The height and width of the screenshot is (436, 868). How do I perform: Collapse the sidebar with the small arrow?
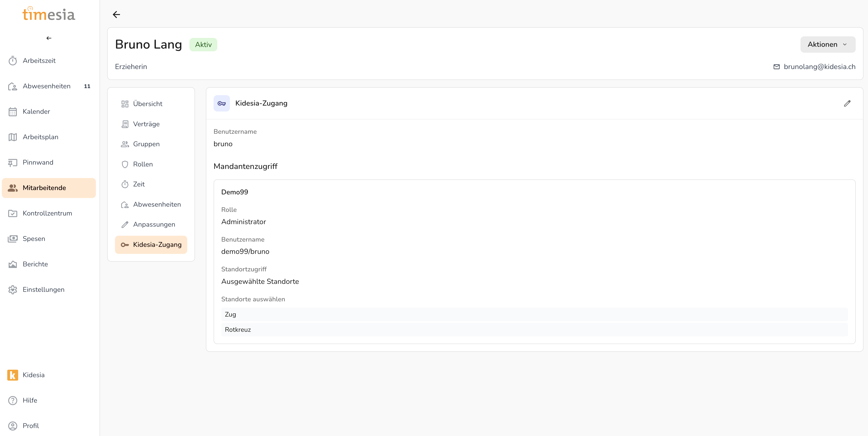pyautogui.click(x=49, y=38)
